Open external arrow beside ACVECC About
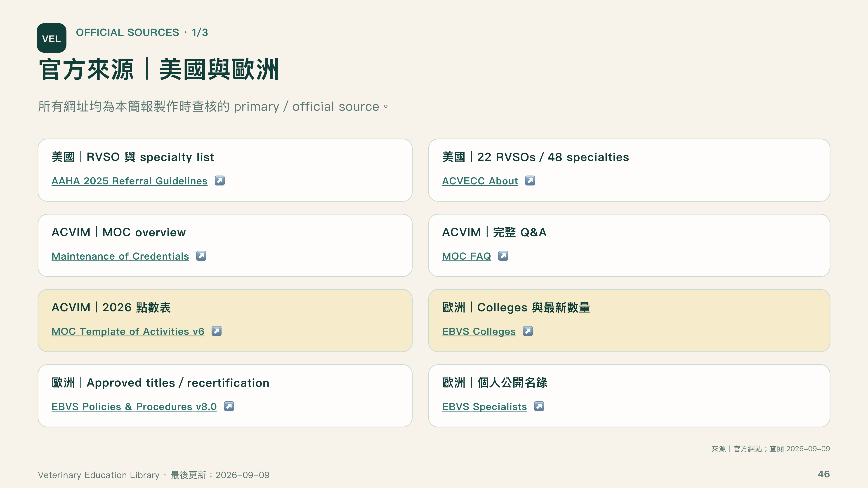The width and height of the screenshot is (868, 488). (530, 181)
